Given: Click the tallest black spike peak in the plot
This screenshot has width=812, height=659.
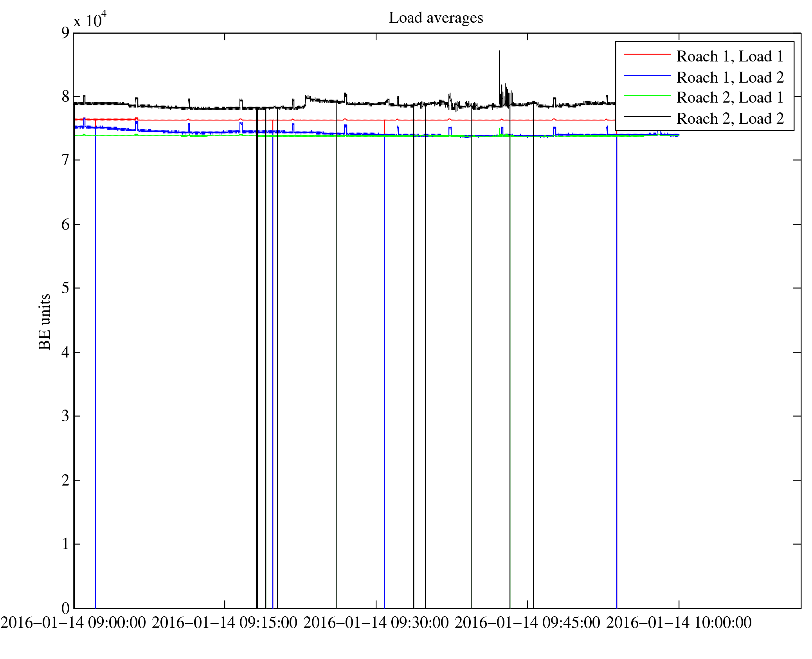Looking at the screenshot, I should (x=499, y=51).
